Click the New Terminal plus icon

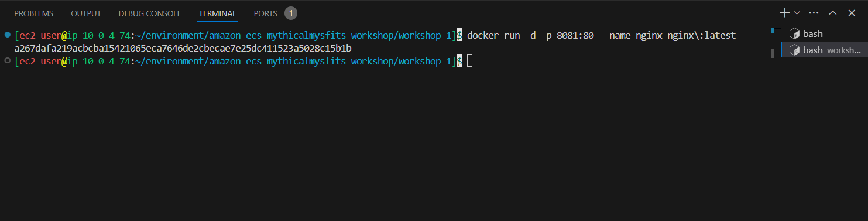pos(785,13)
